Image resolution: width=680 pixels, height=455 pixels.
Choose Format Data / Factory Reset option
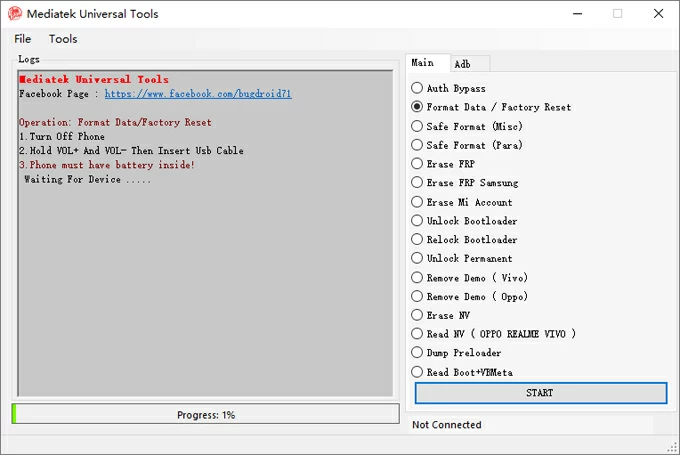[x=418, y=107]
